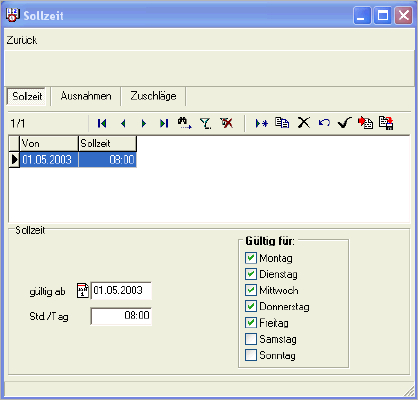Remove filter crossed funnel icon
Viewport: 418px width, 400px height.
pyautogui.click(x=227, y=123)
